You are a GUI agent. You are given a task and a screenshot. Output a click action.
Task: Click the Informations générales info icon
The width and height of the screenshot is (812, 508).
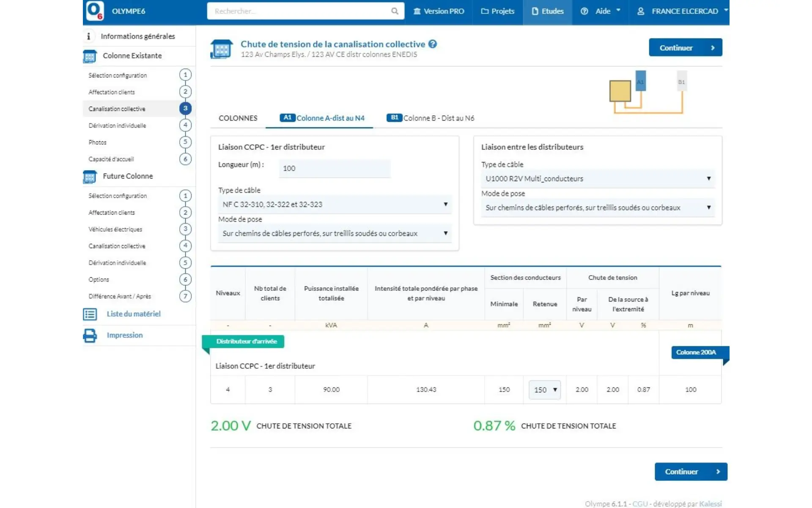click(88, 36)
